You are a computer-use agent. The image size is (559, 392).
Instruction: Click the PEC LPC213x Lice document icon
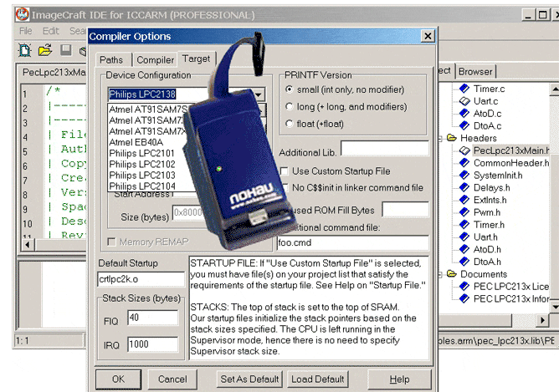(x=464, y=286)
